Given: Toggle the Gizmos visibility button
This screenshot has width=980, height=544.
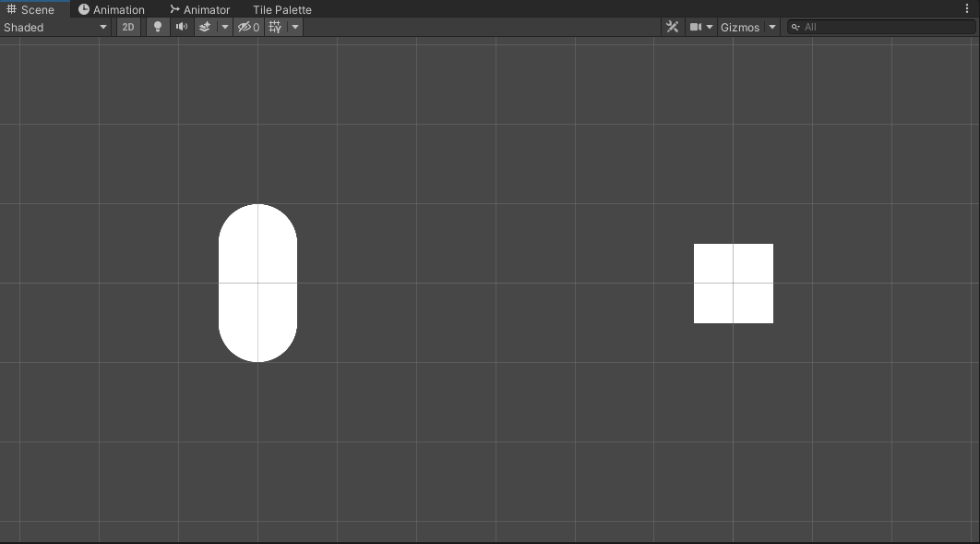Looking at the screenshot, I should click(741, 27).
